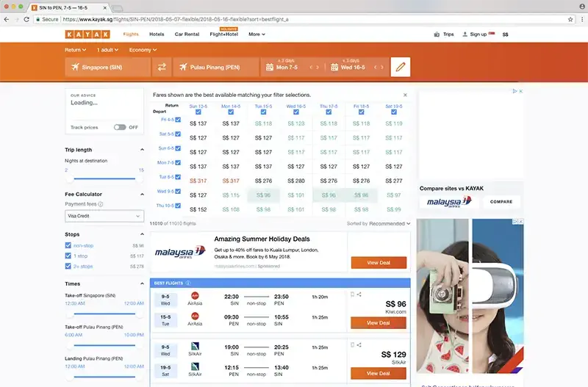588x387 pixels.
Task: Save the S$ 129 SilkAir flight
Action: coord(352,345)
